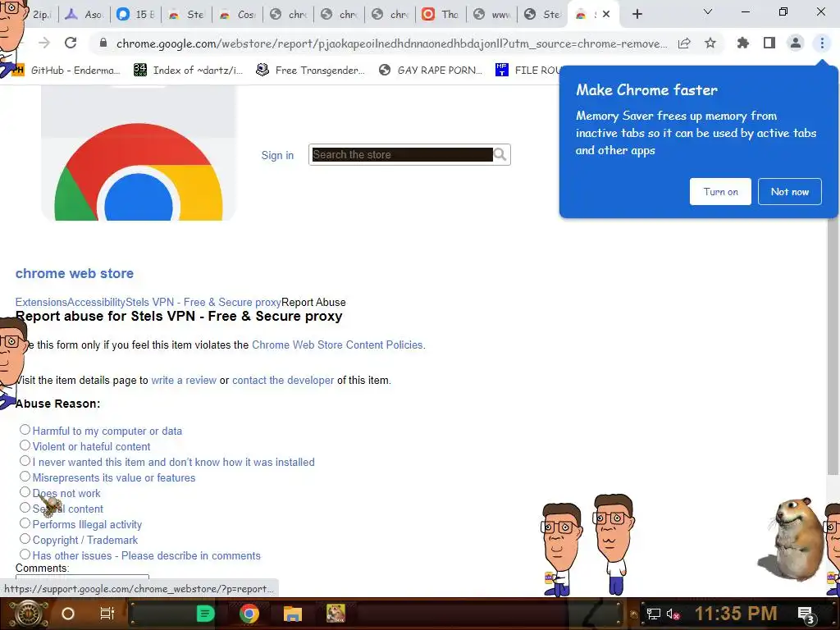840x630 pixels.
Task: Open the tab search dropdown chevron
Action: pyautogui.click(x=708, y=11)
